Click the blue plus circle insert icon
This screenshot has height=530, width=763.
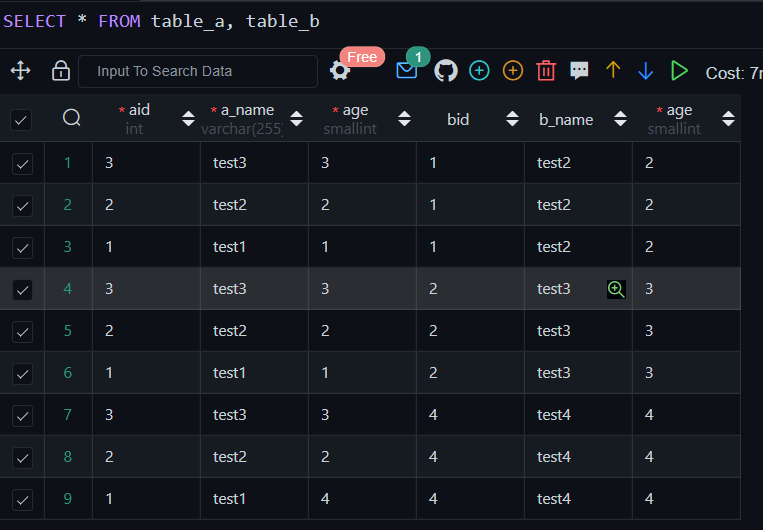pyautogui.click(x=480, y=71)
